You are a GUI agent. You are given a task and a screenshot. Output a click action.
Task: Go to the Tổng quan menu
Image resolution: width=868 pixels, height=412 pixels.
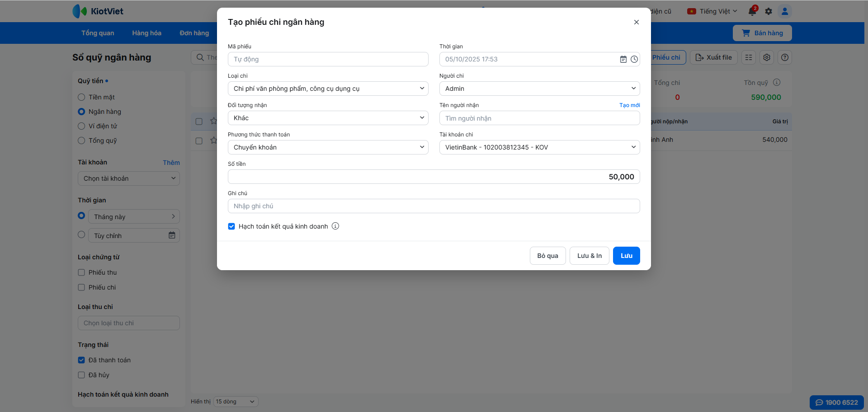pos(98,33)
